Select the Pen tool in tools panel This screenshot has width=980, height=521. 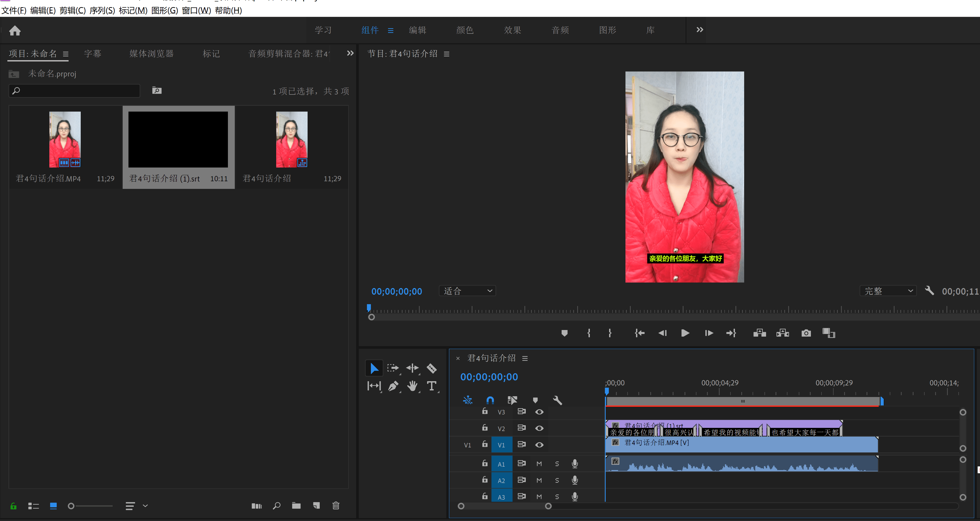[x=393, y=386]
